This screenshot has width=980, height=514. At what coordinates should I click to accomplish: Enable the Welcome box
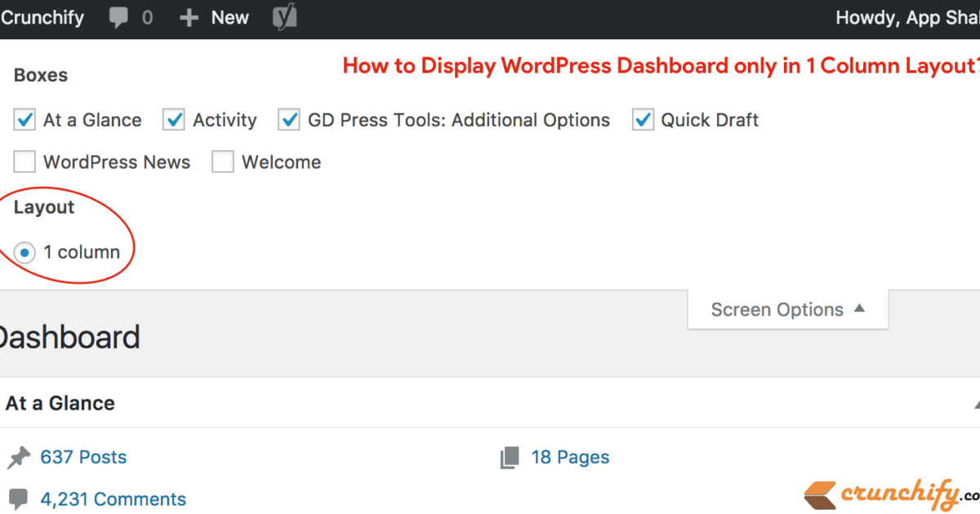coord(223,162)
